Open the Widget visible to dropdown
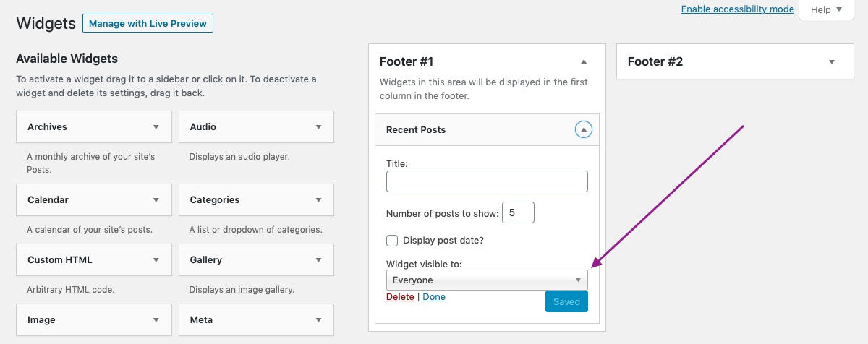This screenshot has width=868, height=344. (x=487, y=280)
